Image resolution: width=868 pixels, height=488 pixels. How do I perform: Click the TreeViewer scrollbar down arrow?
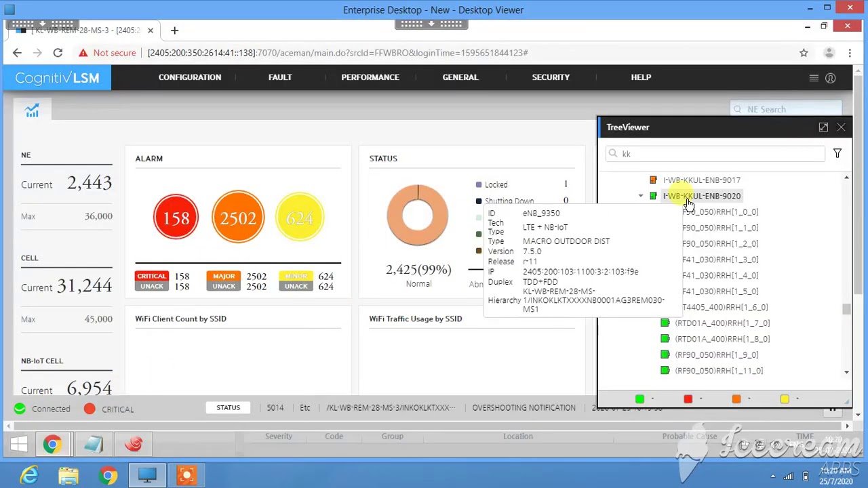846,372
